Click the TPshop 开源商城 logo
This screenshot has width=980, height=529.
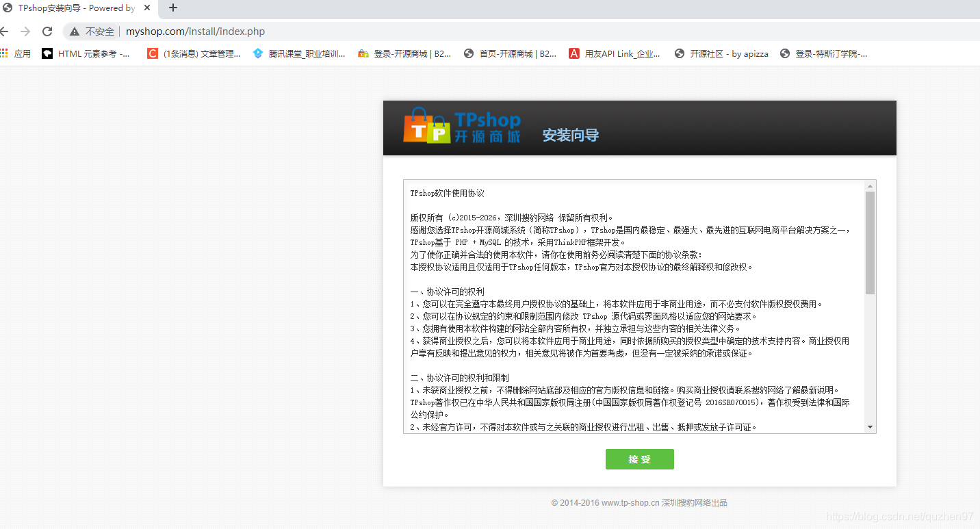click(462, 126)
